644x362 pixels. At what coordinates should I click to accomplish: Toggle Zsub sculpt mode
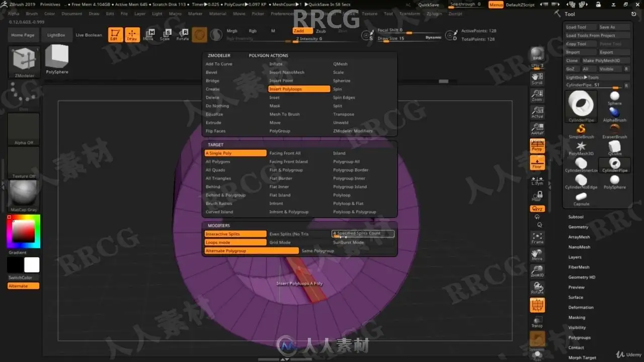click(320, 31)
